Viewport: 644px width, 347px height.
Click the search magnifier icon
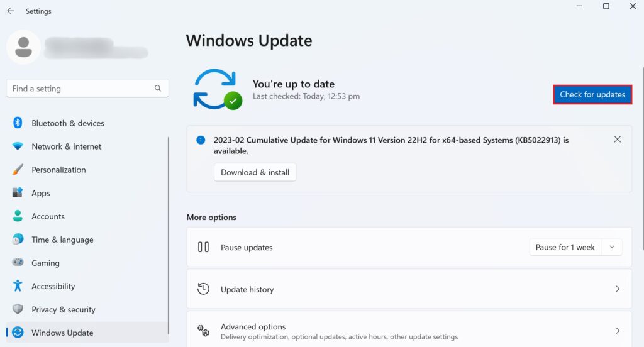[158, 88]
